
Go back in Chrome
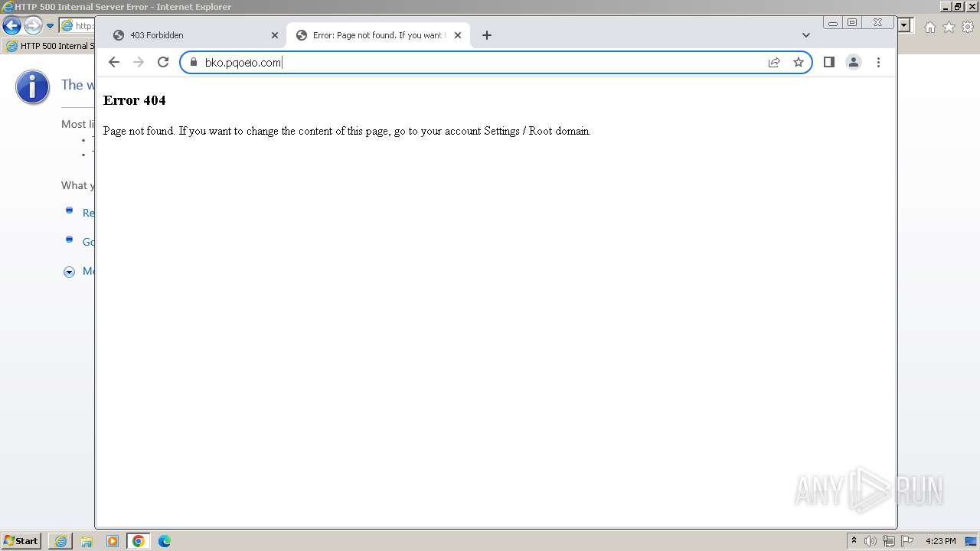pyautogui.click(x=114, y=62)
